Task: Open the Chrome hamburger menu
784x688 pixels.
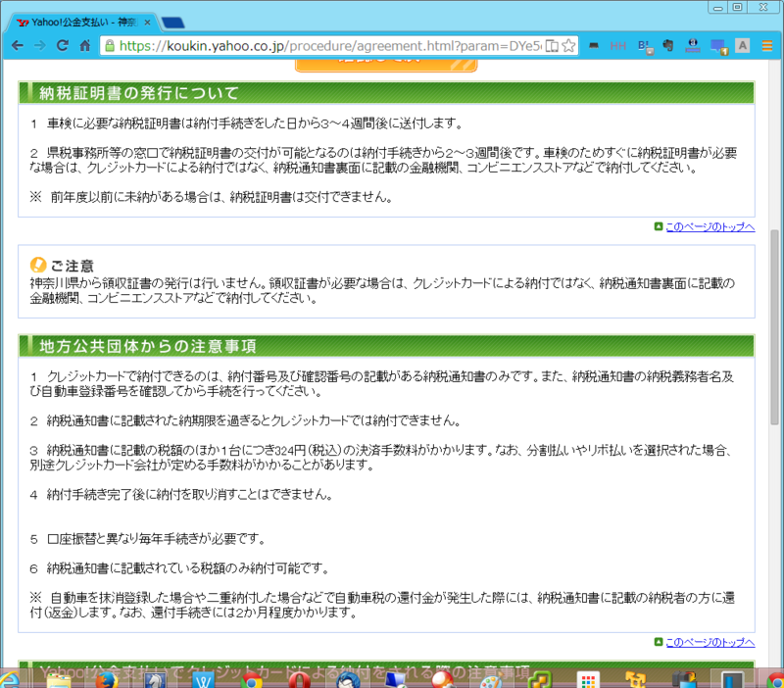Action: [767, 46]
